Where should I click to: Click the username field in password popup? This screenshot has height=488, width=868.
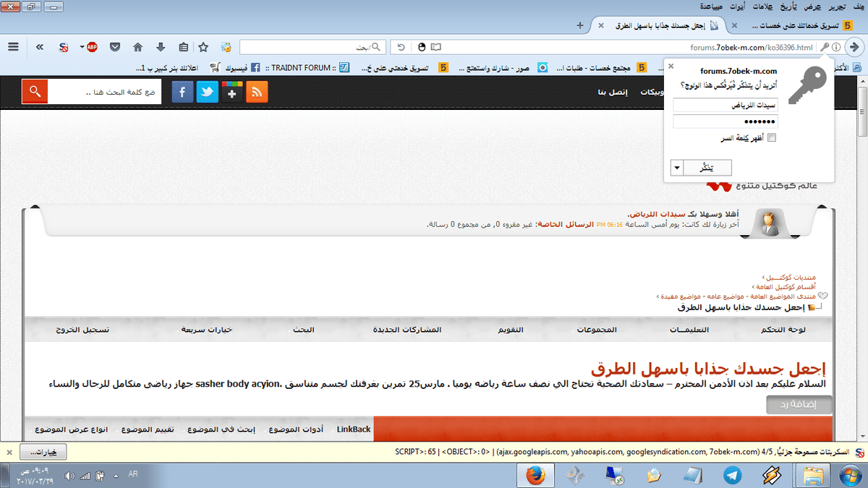[725, 105]
